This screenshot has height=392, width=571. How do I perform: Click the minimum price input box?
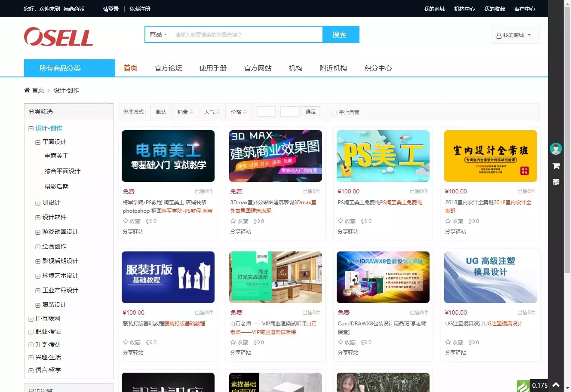266,111
